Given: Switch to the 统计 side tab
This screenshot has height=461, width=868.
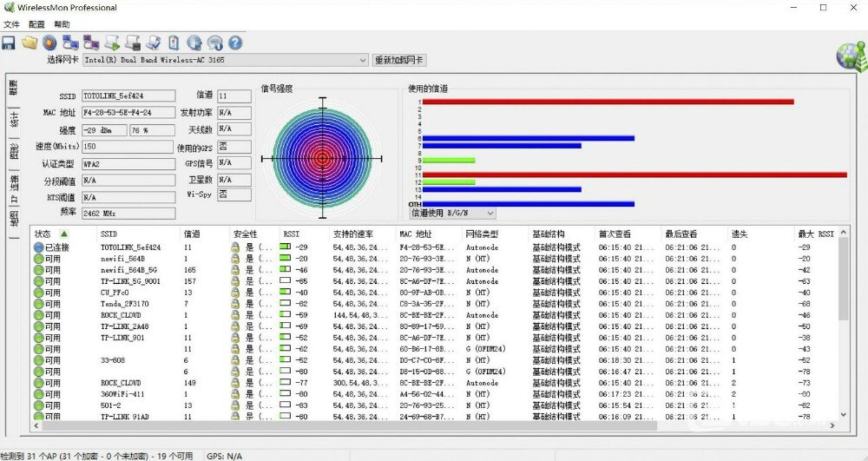Looking at the screenshot, I should coord(13,118).
